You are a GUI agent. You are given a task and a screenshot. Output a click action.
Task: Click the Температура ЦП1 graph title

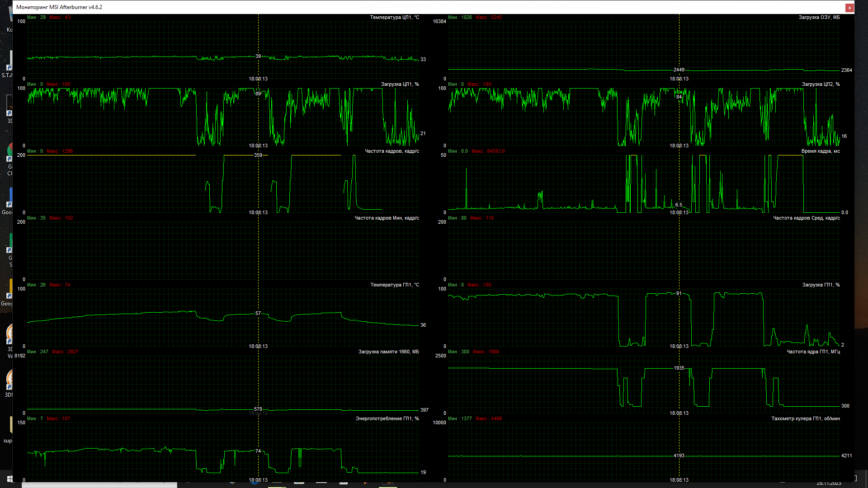pos(394,18)
